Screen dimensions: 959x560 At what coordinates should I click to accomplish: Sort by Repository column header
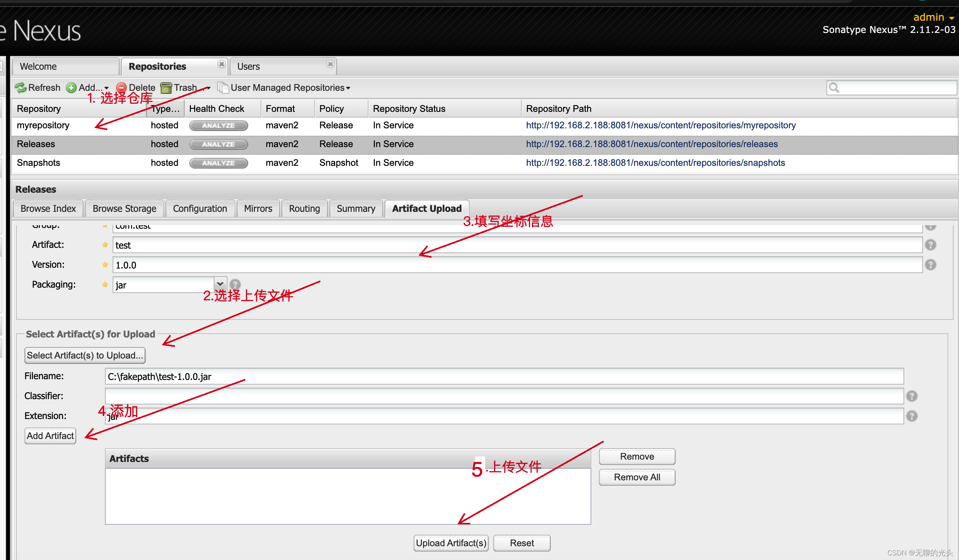(x=79, y=109)
